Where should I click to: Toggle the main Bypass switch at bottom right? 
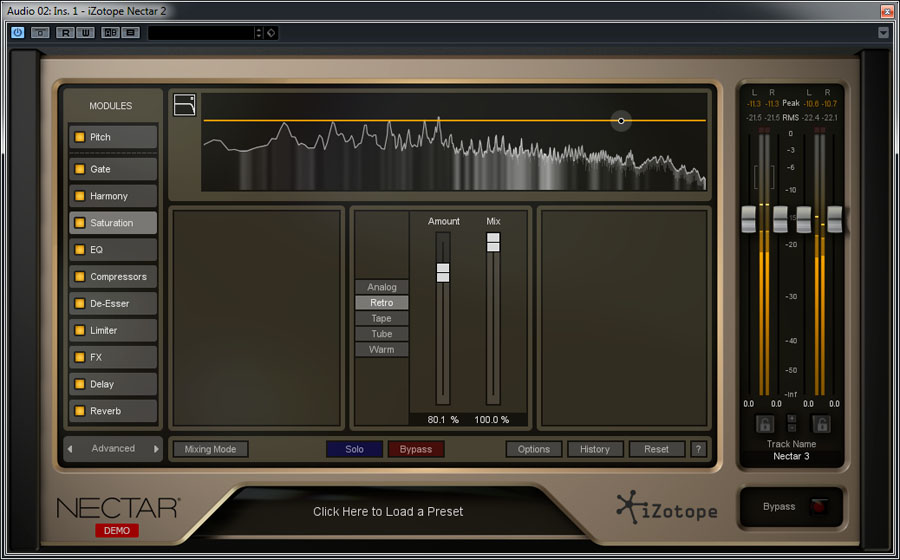click(819, 507)
